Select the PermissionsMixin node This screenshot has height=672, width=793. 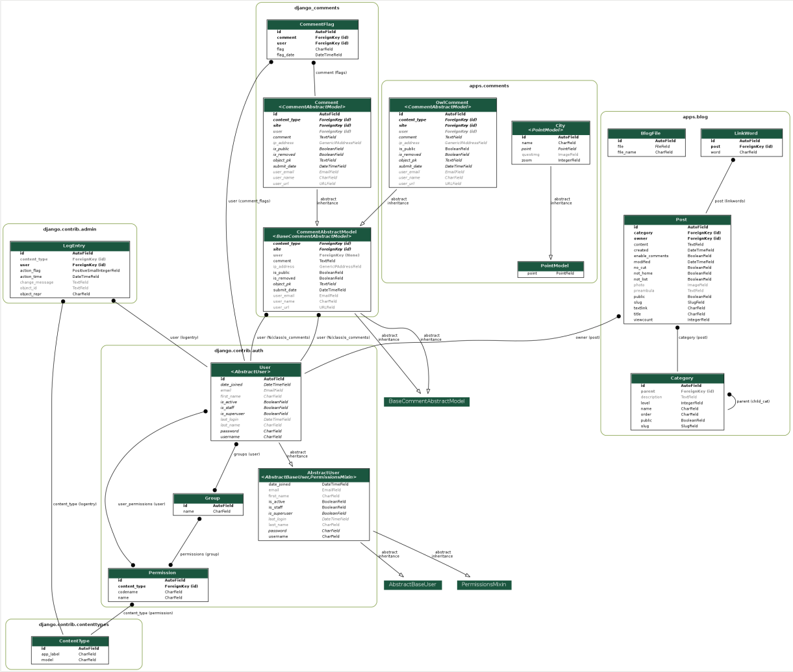tap(485, 584)
